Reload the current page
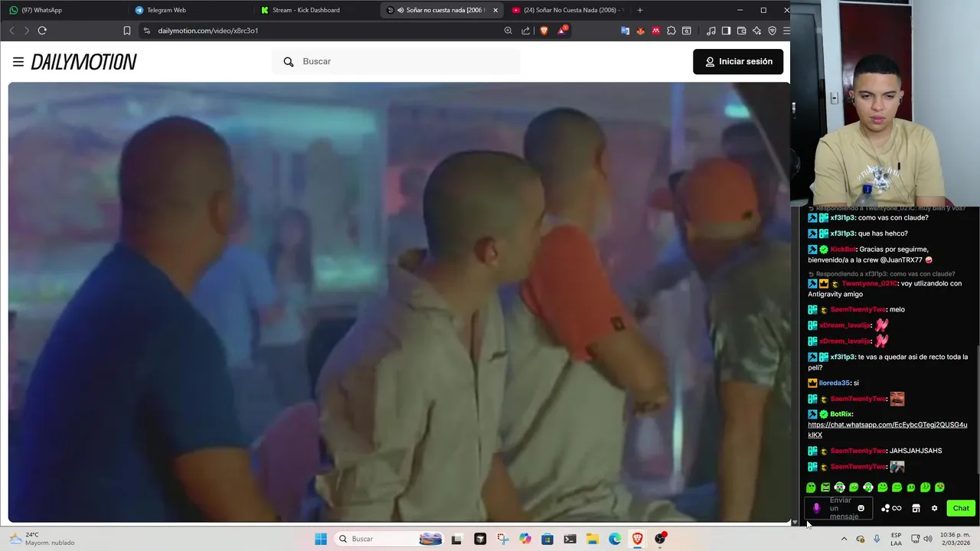The width and height of the screenshot is (980, 551). click(42, 31)
